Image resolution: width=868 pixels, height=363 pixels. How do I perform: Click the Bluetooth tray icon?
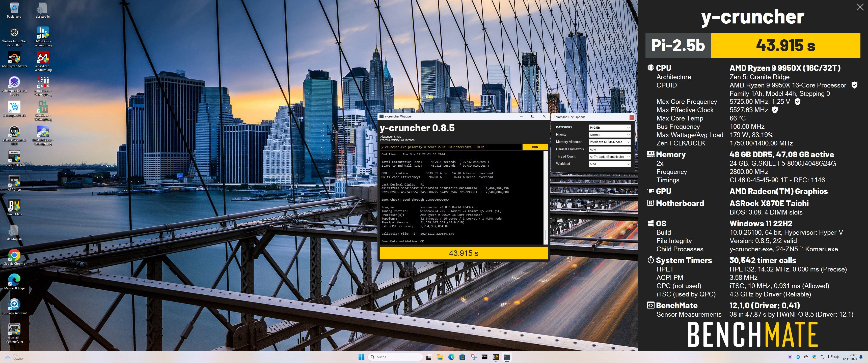click(x=798, y=357)
